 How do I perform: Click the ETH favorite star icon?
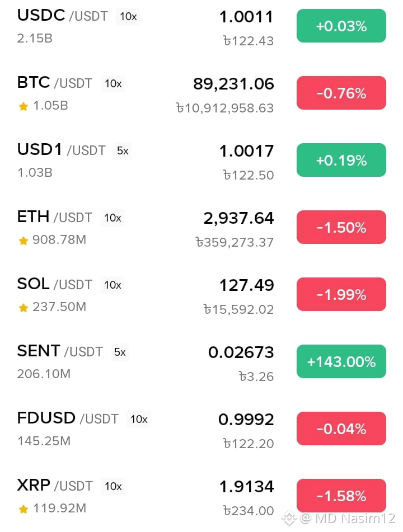[x=24, y=241]
